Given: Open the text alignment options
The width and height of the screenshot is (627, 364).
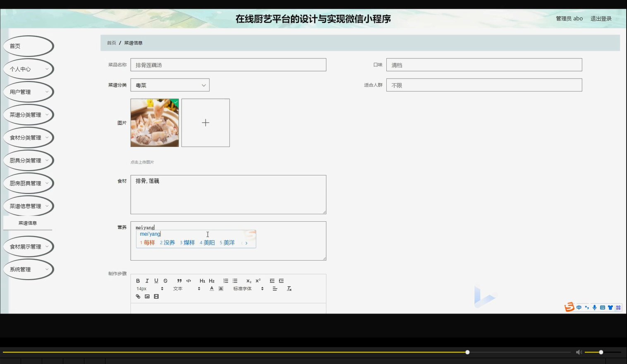Looking at the screenshot, I should coord(275,289).
